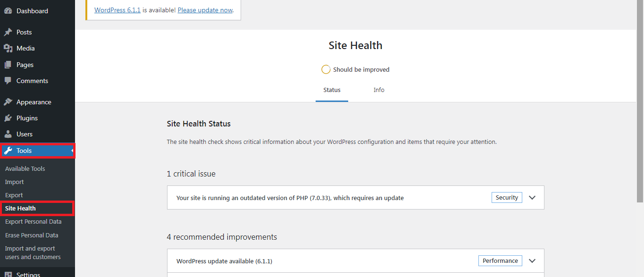Click the Users person icon

[x=8, y=134]
